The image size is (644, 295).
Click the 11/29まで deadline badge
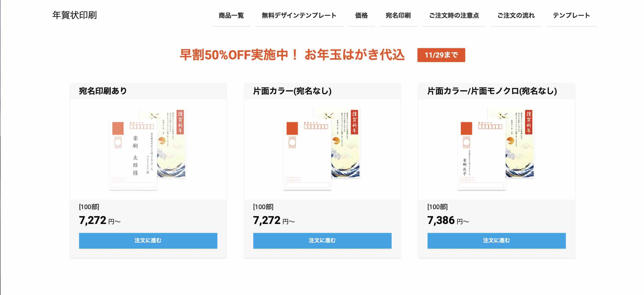441,55
